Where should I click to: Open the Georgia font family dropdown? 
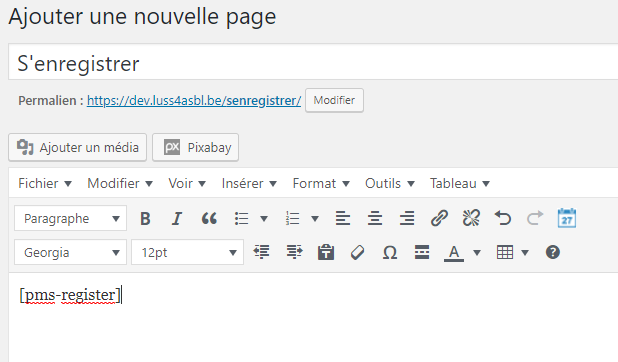click(71, 252)
